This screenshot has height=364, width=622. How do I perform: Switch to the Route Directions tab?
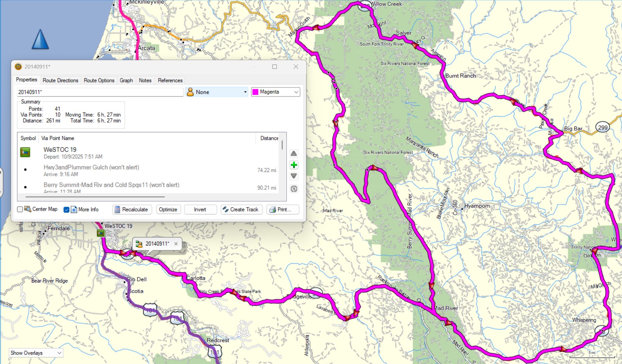pyautogui.click(x=60, y=80)
